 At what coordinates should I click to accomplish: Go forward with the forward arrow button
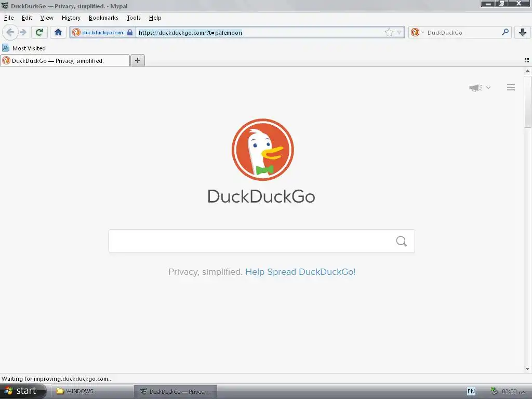[23, 33]
